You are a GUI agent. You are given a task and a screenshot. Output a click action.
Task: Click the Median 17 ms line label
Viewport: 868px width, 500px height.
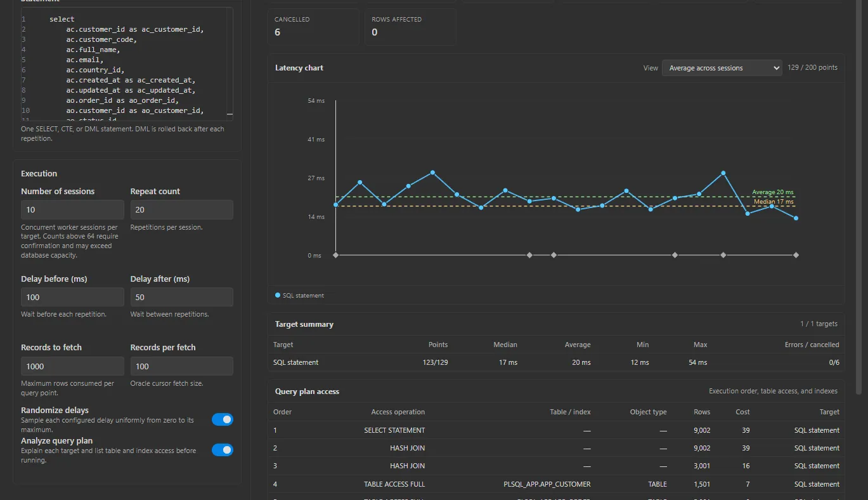tap(774, 202)
